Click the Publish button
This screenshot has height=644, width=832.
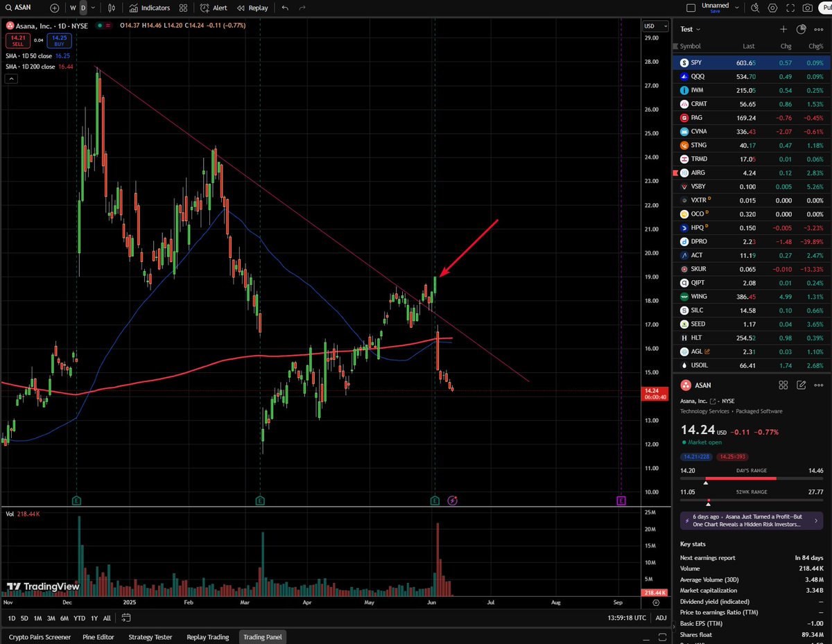pos(825,8)
